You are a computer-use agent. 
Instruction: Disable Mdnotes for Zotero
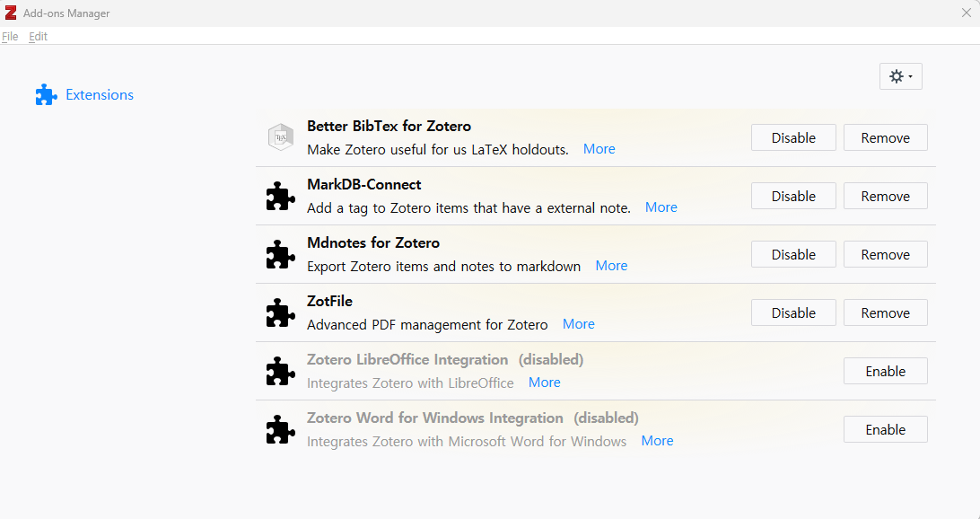tap(793, 254)
